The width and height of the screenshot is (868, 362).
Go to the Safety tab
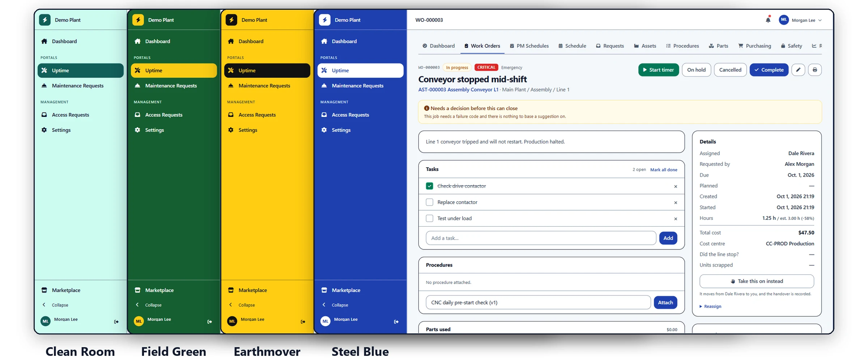click(x=791, y=46)
